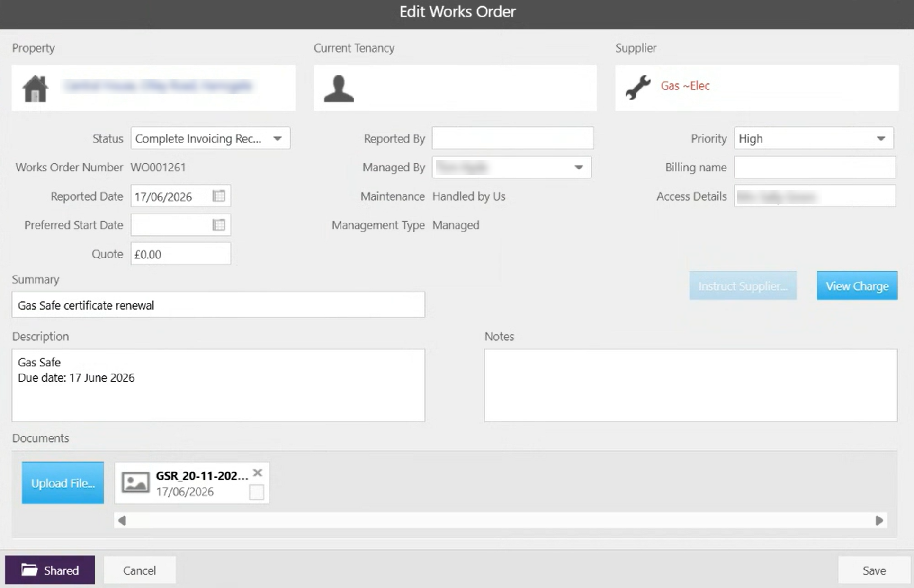The width and height of the screenshot is (914, 588).
Task: Click the documents scrollbar left arrow
Action: (x=122, y=520)
